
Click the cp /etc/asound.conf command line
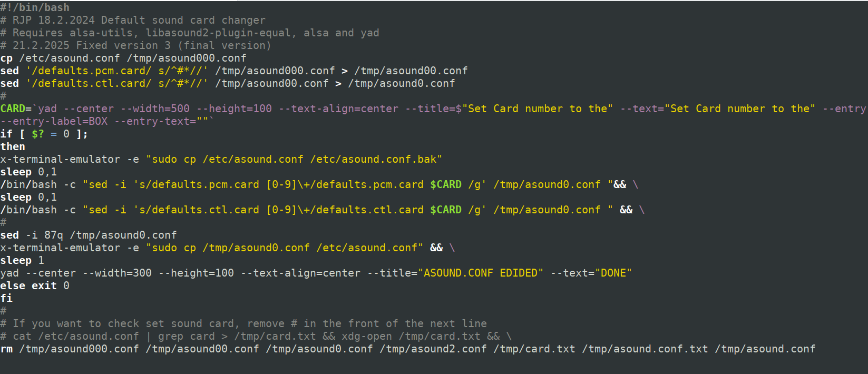123,58
